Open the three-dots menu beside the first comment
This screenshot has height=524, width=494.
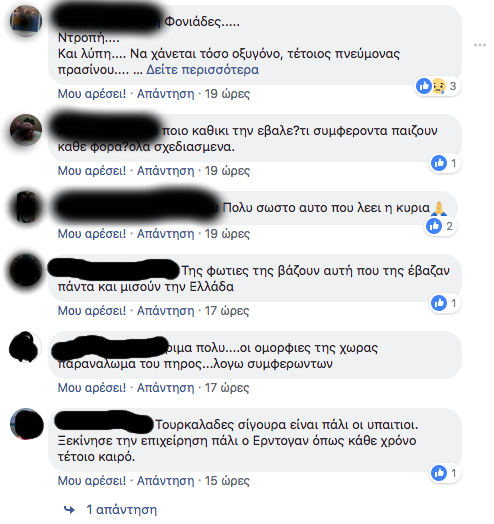click(x=480, y=45)
